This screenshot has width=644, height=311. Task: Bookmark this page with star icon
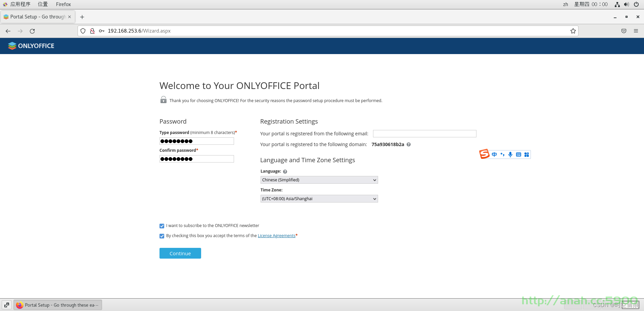pyautogui.click(x=573, y=31)
